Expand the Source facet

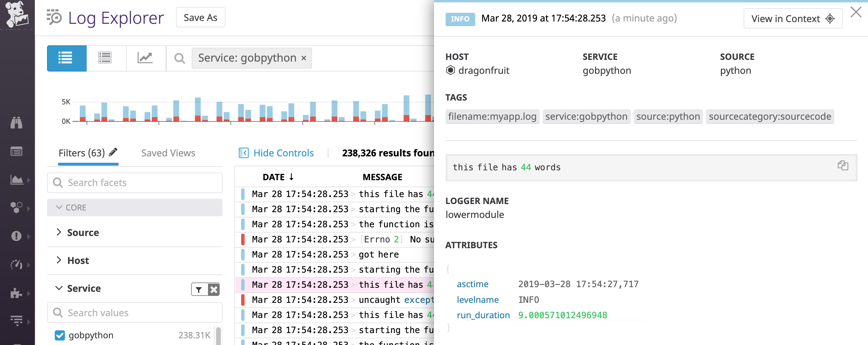tap(59, 232)
